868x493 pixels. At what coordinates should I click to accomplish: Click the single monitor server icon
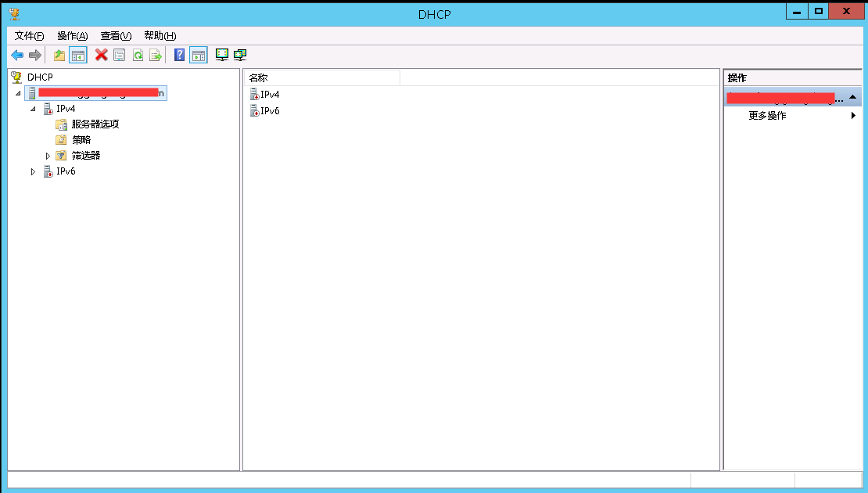[222, 55]
